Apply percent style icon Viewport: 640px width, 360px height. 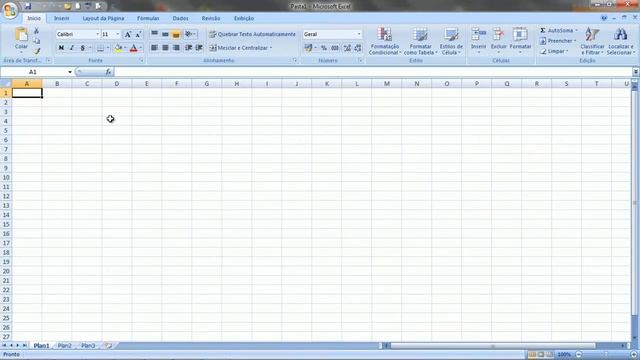click(x=324, y=48)
